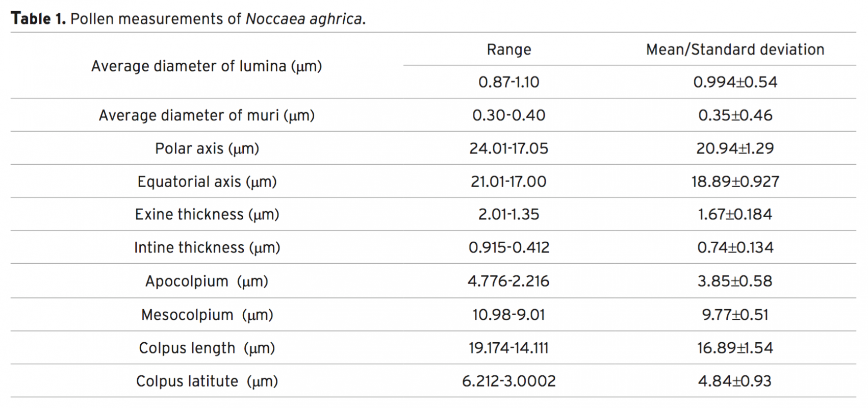Screen dimensions: 868x408
Task: Select the 0.994±0.54 mean value
Action: 735,82
